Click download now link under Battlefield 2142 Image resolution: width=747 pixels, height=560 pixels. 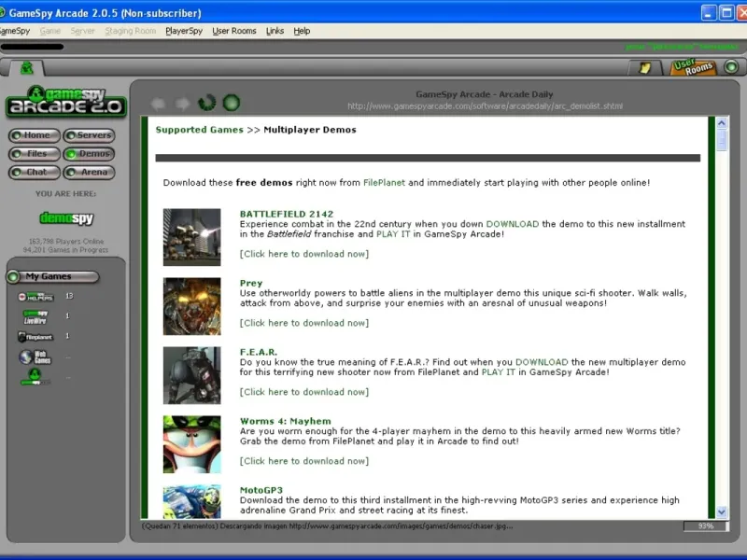click(x=304, y=254)
